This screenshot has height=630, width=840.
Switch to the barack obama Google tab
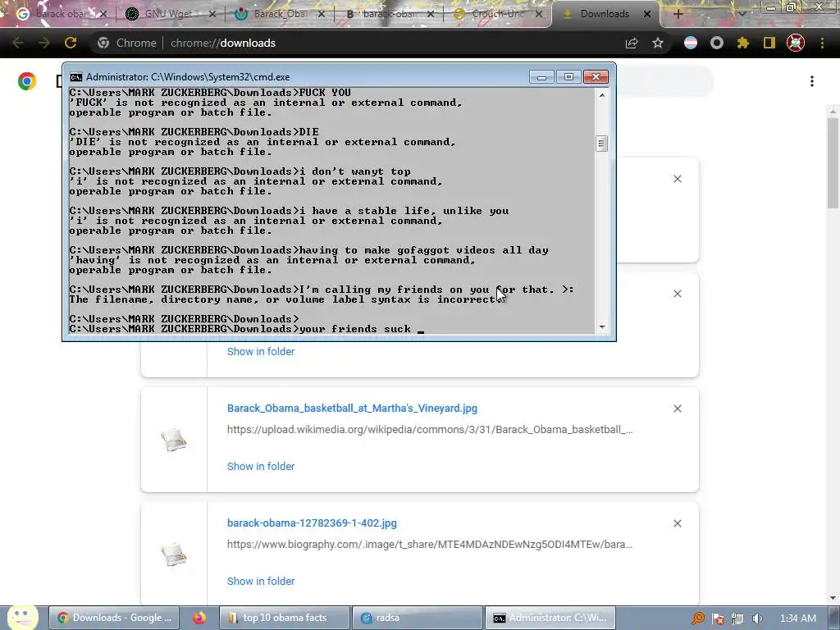(61, 14)
